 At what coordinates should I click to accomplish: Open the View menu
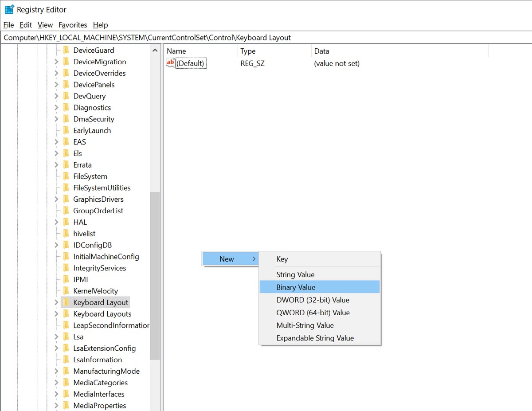point(45,25)
